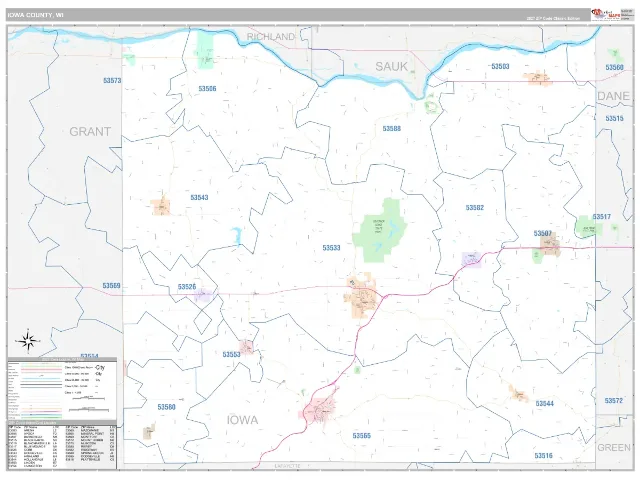The width and height of the screenshot is (640, 480).
Task: Click ZIP code 53580
Action: pyautogui.click(x=167, y=407)
